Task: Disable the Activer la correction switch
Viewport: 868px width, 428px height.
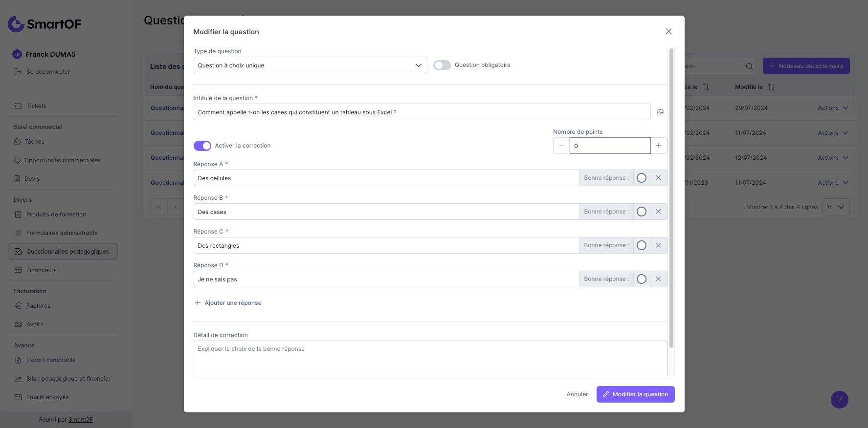Action: (202, 146)
